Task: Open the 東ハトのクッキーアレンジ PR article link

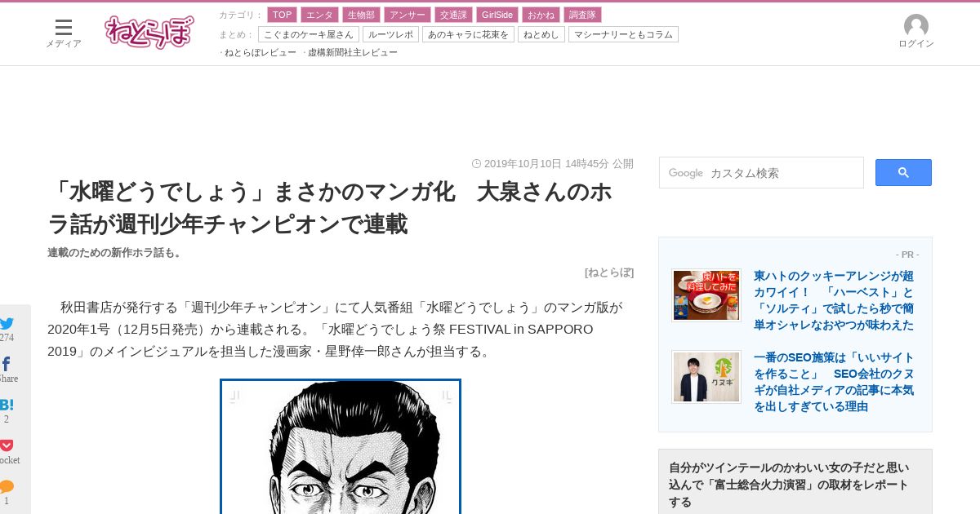Action: pos(834,300)
